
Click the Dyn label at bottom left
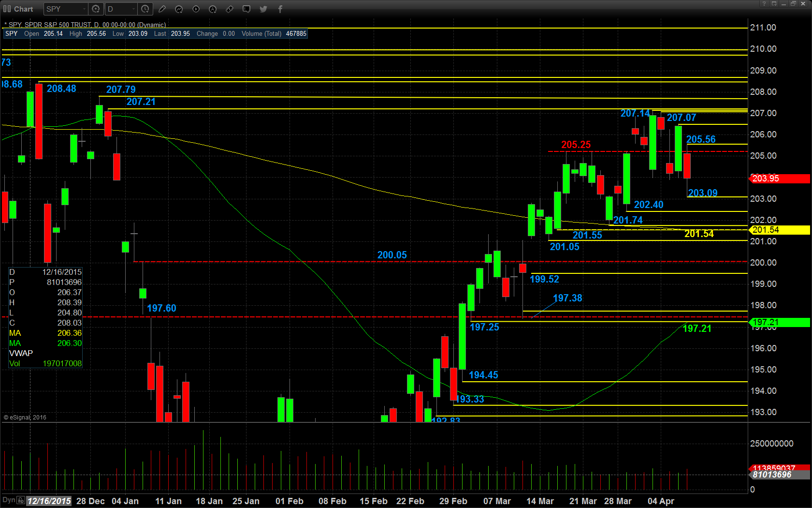(x=9, y=500)
